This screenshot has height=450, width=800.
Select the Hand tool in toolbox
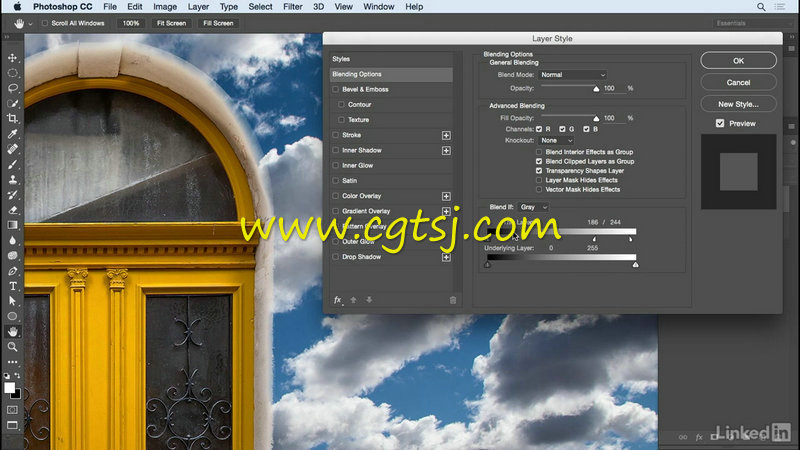[x=12, y=332]
